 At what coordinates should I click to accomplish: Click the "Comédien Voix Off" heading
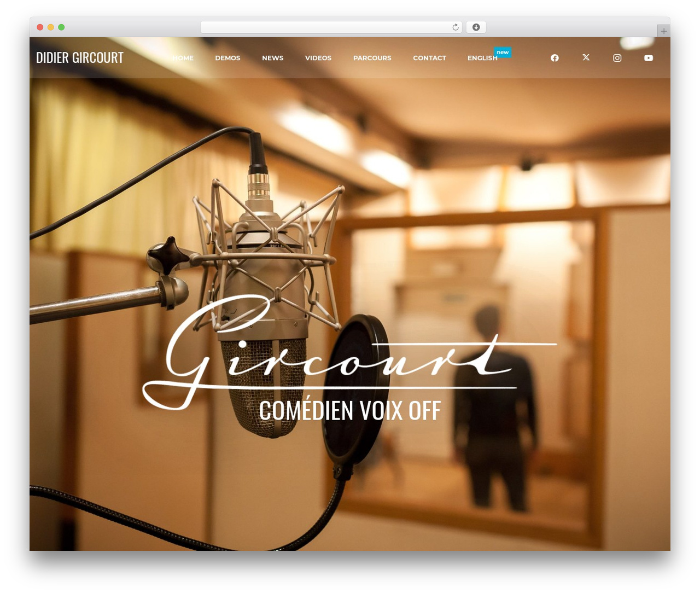pyautogui.click(x=350, y=410)
